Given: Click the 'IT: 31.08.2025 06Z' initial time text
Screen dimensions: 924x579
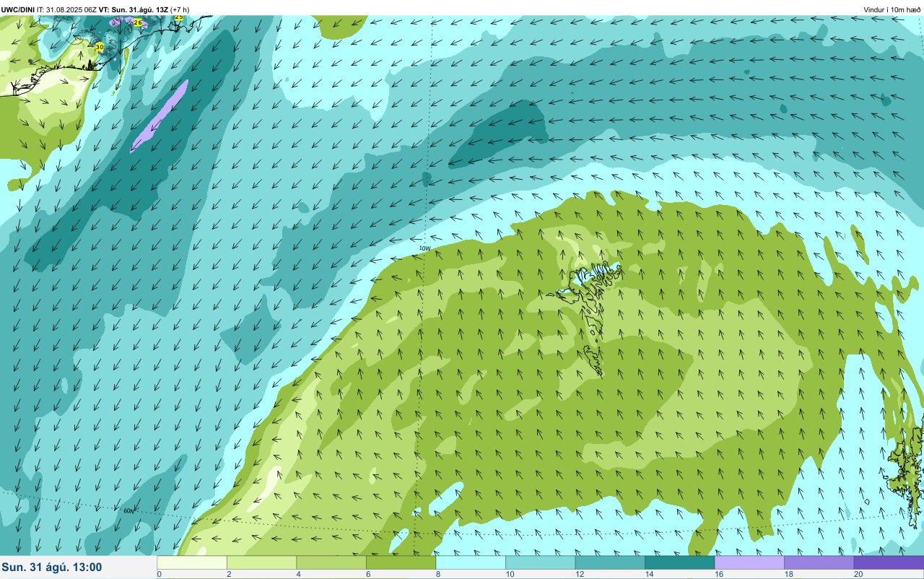Looking at the screenshot, I should point(67,9).
